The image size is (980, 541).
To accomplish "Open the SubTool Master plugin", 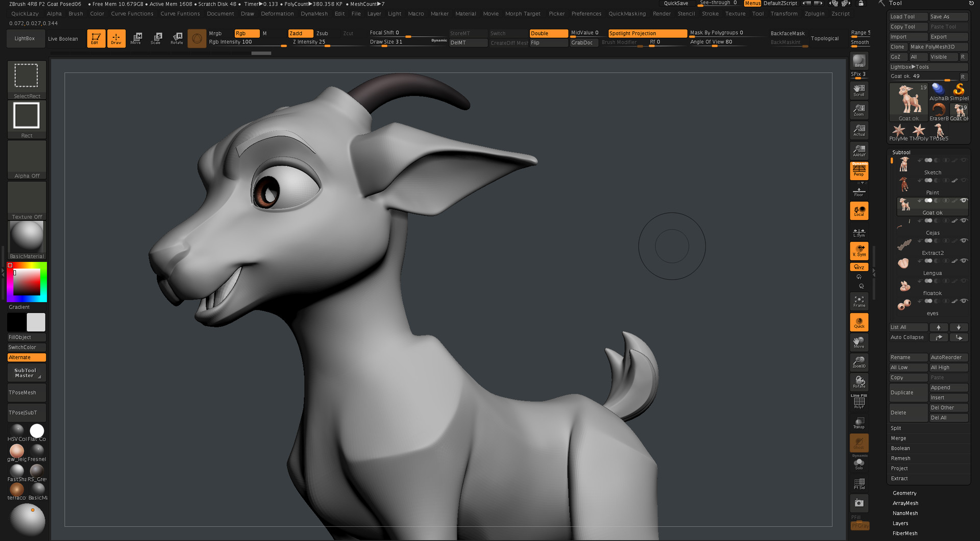I will [x=26, y=373].
